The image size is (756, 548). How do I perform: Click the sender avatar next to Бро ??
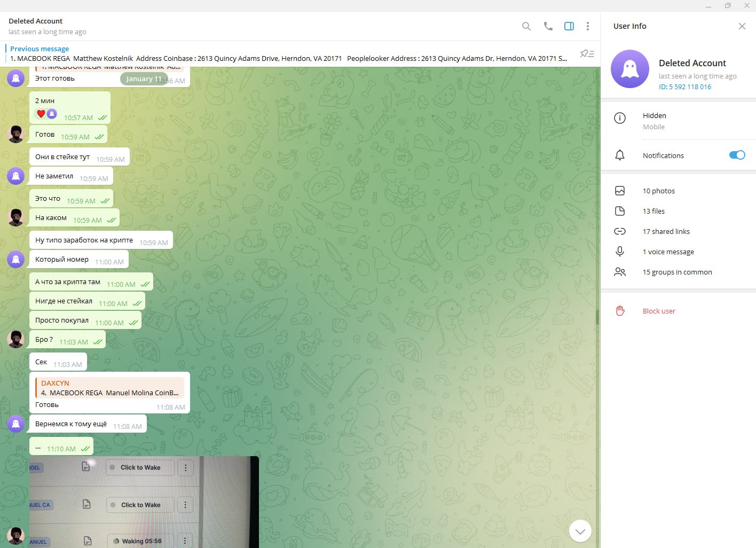tap(16, 339)
